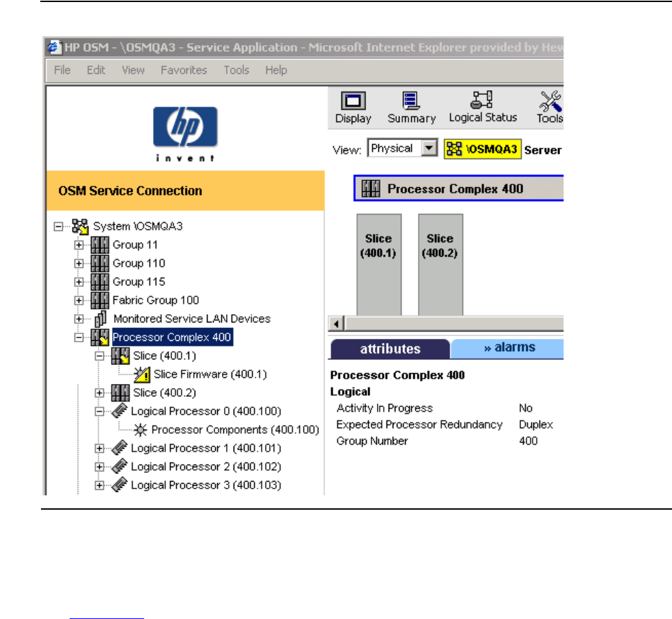672x619 pixels.
Task: Click the Processor Complex 400 tree icon
Action: tap(100, 338)
